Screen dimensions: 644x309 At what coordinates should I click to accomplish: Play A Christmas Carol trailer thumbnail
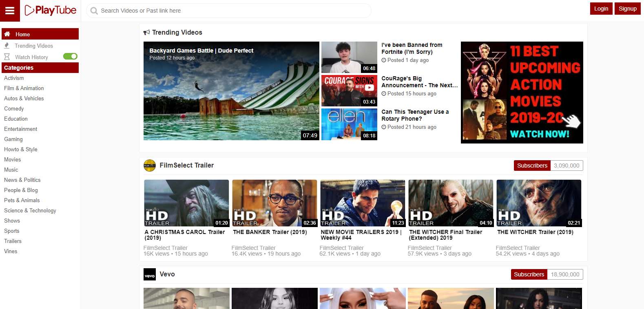pos(187,203)
